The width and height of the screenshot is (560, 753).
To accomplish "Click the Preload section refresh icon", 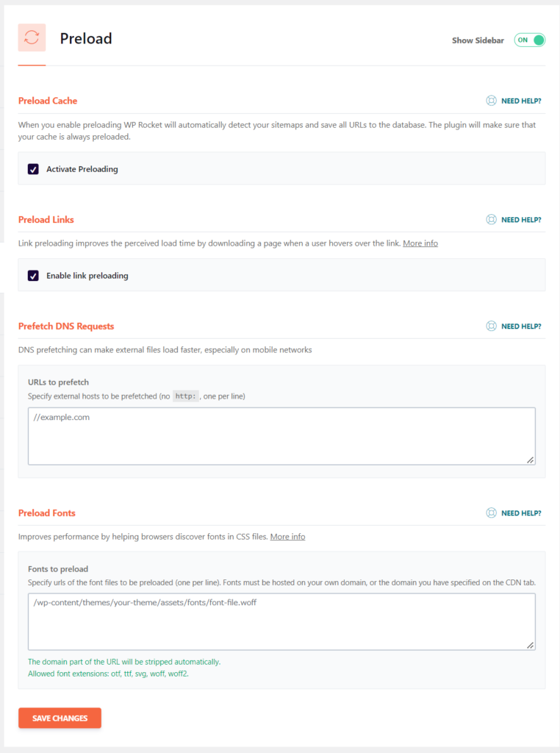I will click(x=32, y=38).
